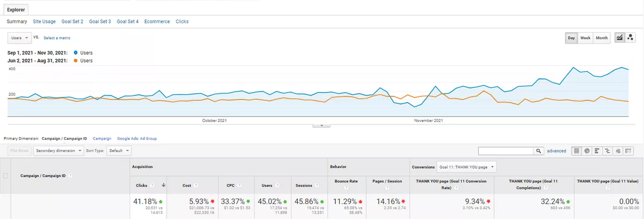Switch to Clicks metric group

coord(182,21)
